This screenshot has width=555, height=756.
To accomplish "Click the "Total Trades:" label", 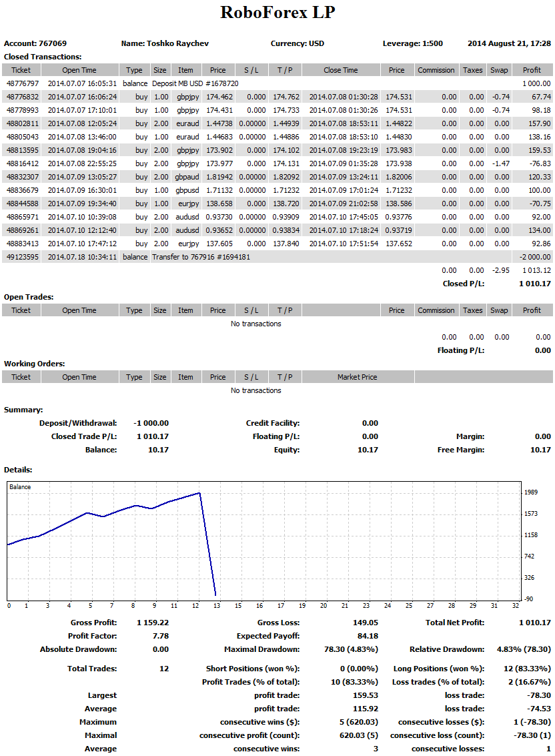I will coord(92,669).
